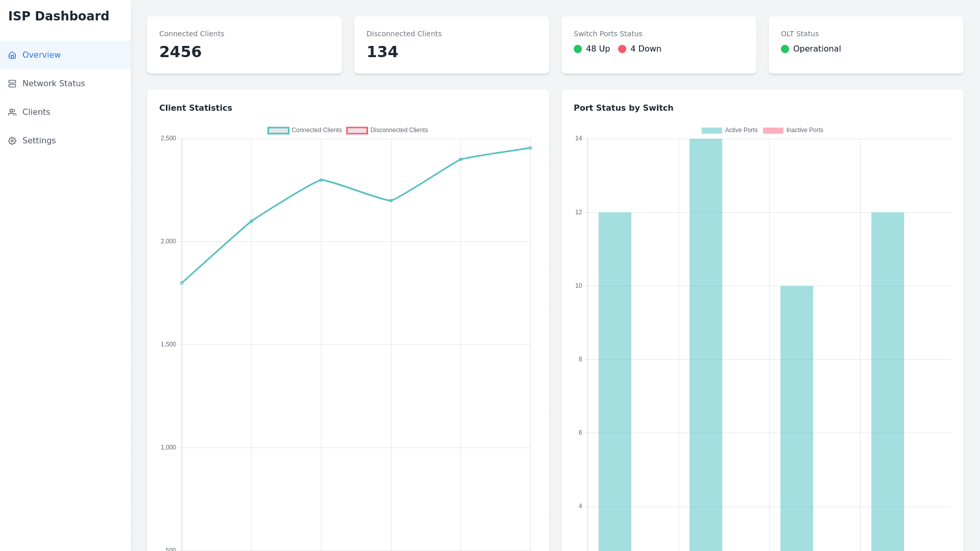The image size is (980, 551).
Task: Click the Settings gear icon
Action: tap(12, 141)
